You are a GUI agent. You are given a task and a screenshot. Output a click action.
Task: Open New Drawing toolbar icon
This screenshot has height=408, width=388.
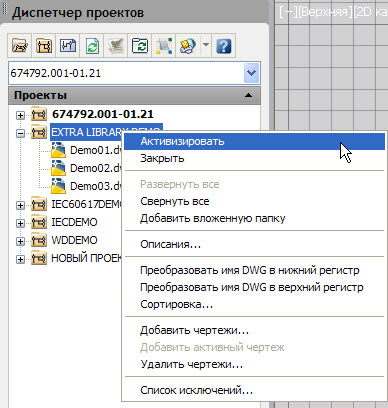point(68,46)
